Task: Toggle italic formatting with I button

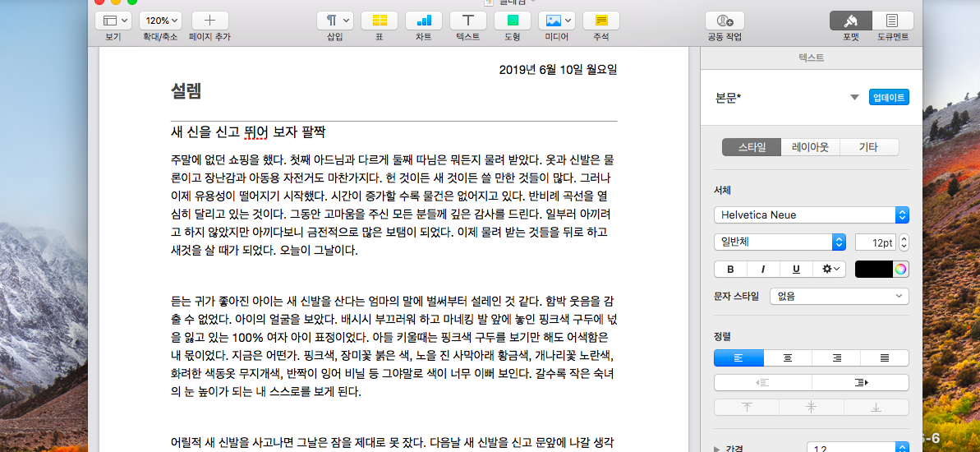Action: [764, 270]
